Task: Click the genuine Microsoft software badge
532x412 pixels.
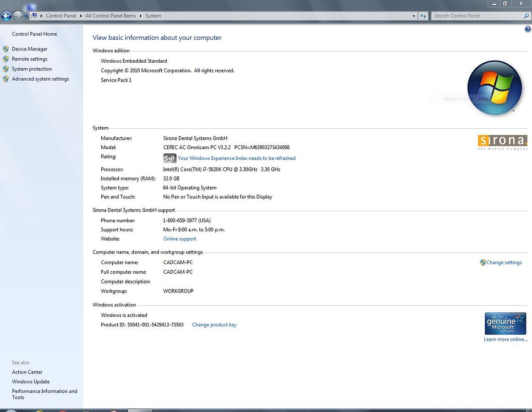Action: coord(505,324)
